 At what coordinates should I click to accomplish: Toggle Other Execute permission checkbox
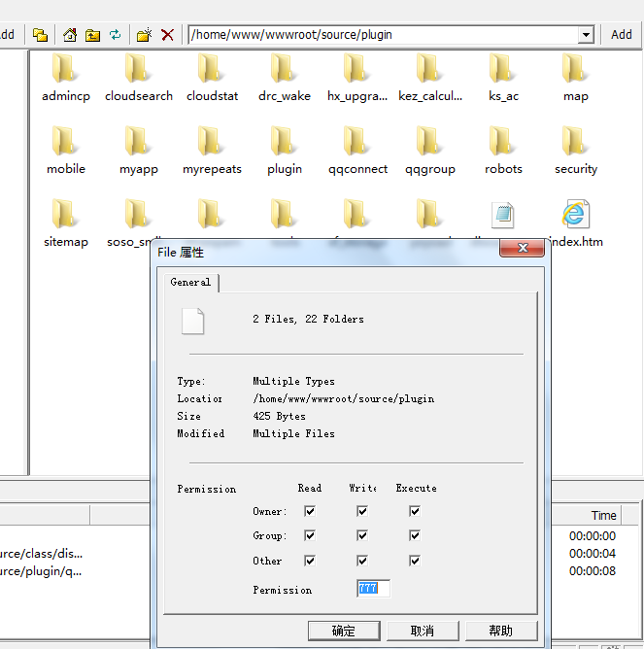[x=415, y=561]
